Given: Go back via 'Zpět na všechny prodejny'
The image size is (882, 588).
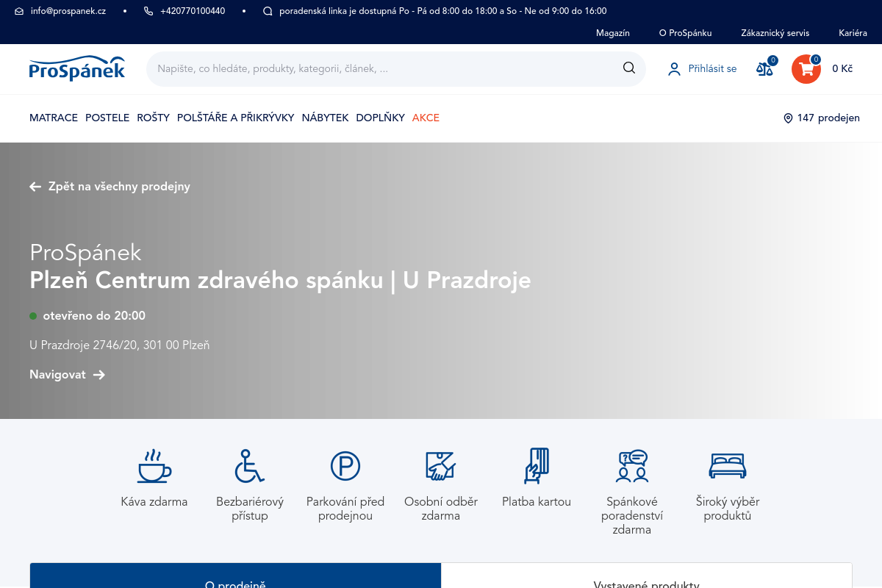Looking at the screenshot, I should (x=110, y=187).
